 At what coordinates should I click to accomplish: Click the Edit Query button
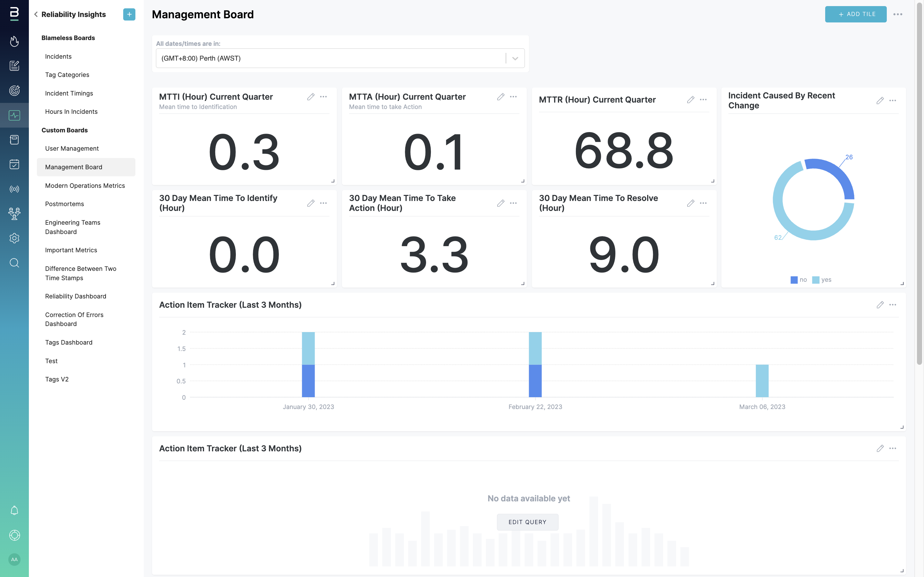coord(527,522)
